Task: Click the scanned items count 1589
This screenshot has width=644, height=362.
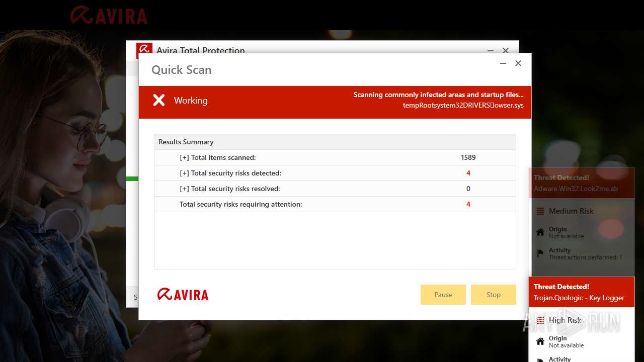Action: (x=468, y=157)
